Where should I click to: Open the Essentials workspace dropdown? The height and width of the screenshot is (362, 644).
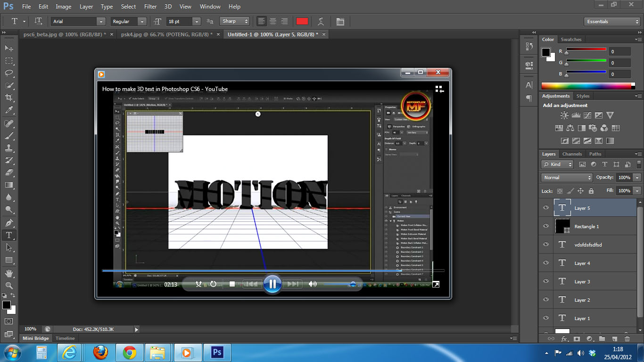pos(611,21)
